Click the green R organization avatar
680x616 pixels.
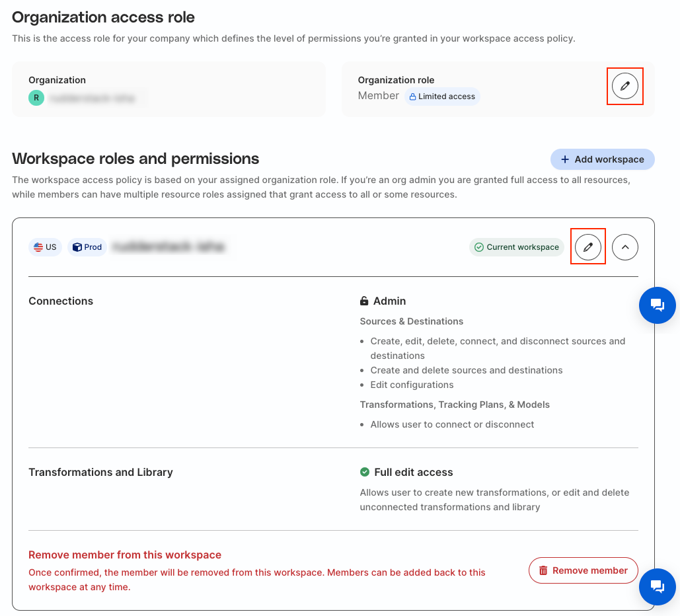[x=36, y=98]
